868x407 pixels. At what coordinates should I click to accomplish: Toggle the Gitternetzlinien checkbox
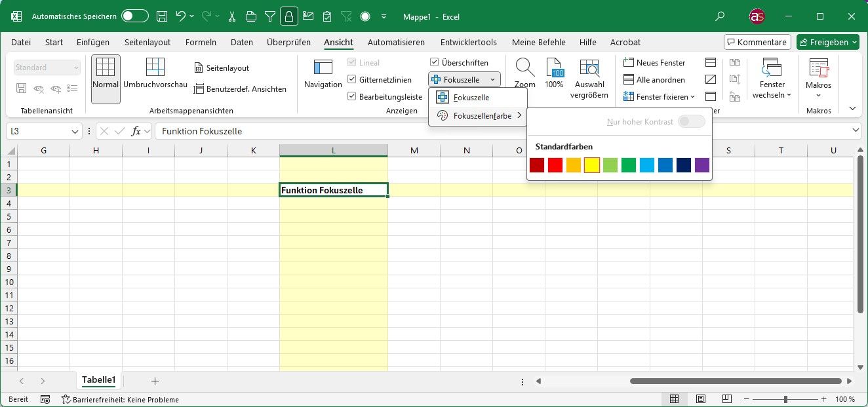click(352, 80)
